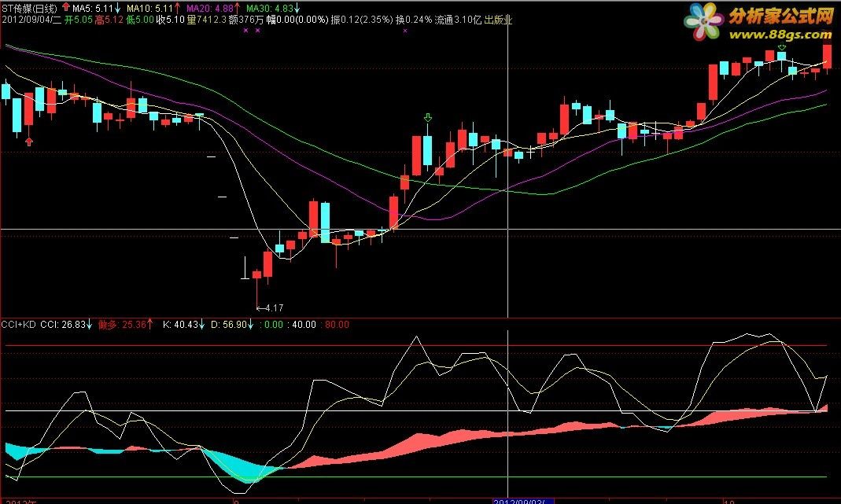Click the close price 收5.10
841x504 pixels.
[171, 20]
